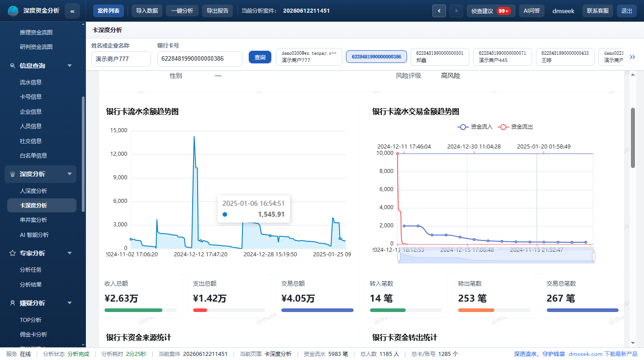Open 佣金卡分析 page
This screenshot has height=360, width=644.
coord(33,335)
